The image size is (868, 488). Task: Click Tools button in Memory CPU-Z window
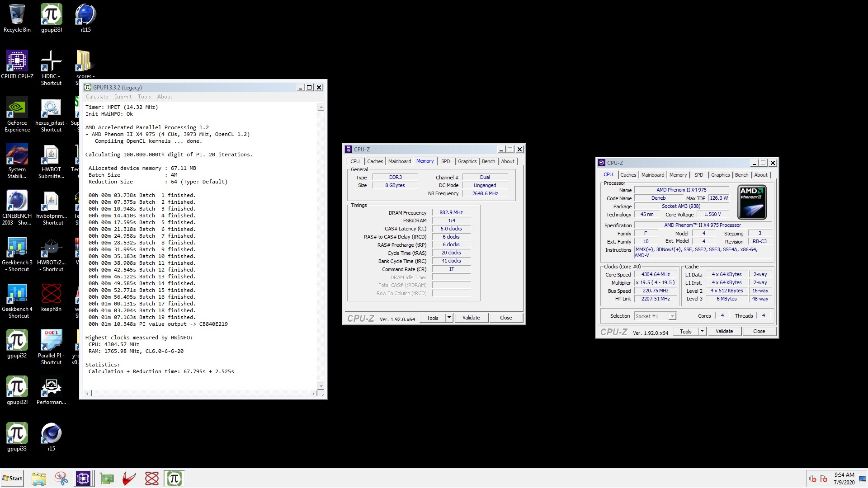pos(433,318)
